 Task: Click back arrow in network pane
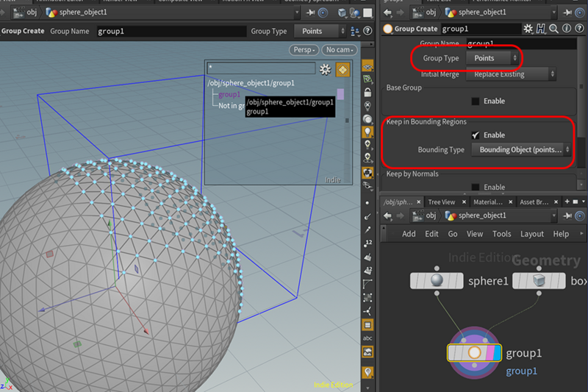click(x=388, y=216)
